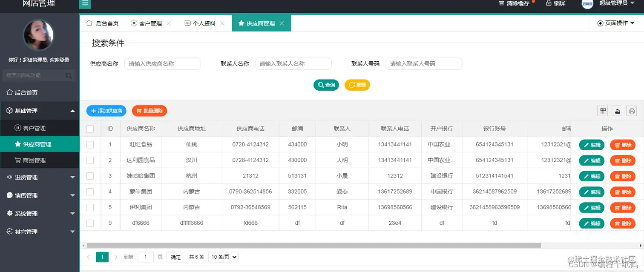
Task: Expand the 其它管理 sidebar menu
Action: (40, 232)
